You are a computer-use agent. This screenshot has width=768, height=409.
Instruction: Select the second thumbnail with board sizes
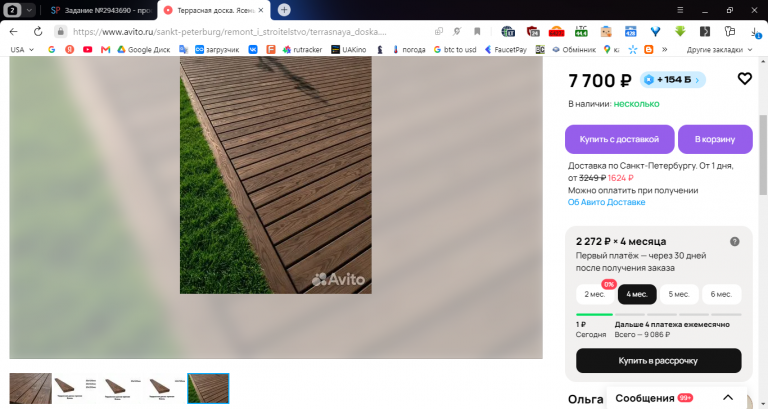(74, 388)
